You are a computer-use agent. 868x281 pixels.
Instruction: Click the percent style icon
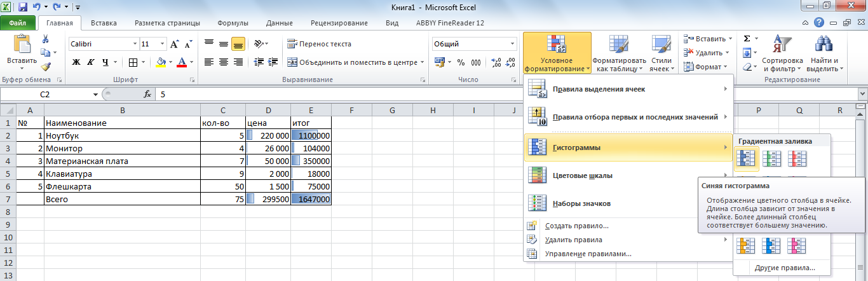[460, 62]
